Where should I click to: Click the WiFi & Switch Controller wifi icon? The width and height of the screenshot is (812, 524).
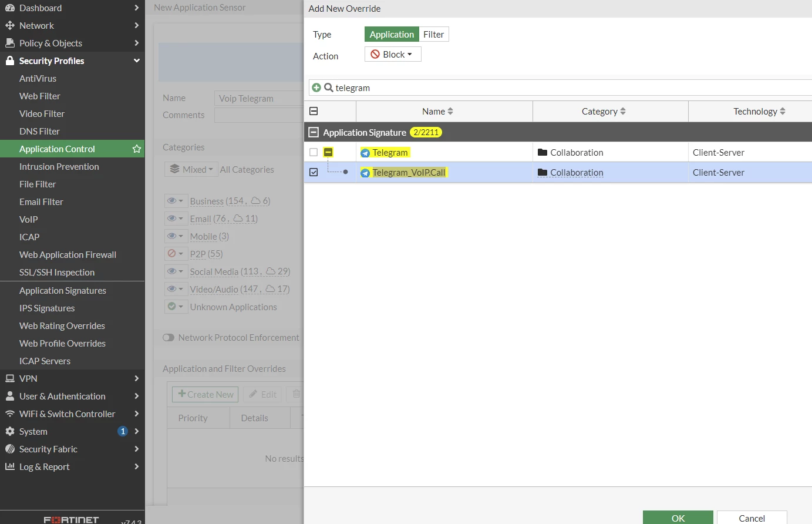pyautogui.click(x=9, y=414)
